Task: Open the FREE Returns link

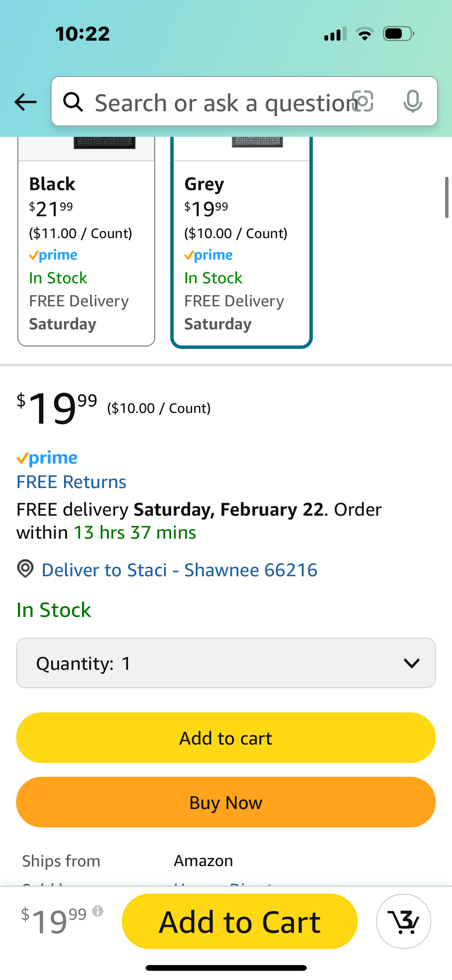Action: pyautogui.click(x=71, y=482)
